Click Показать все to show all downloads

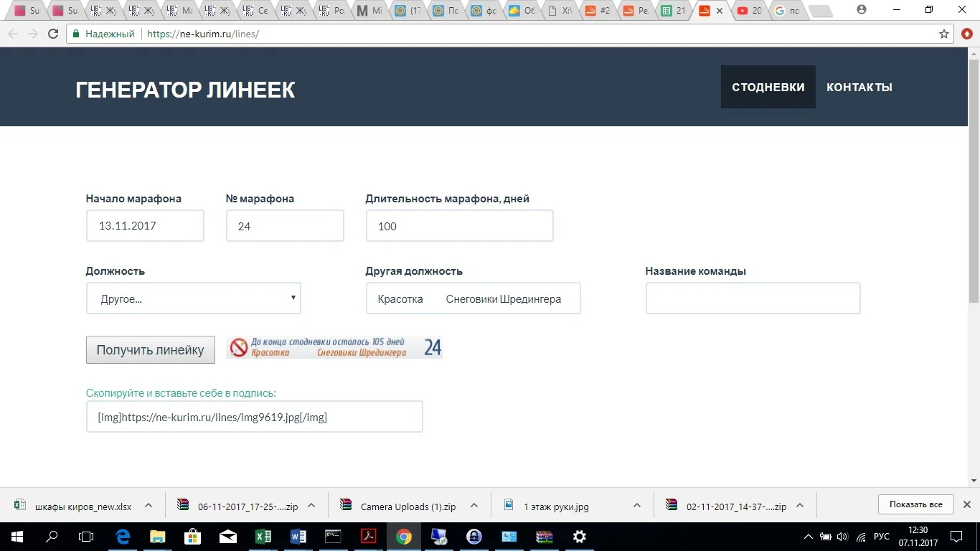915,504
